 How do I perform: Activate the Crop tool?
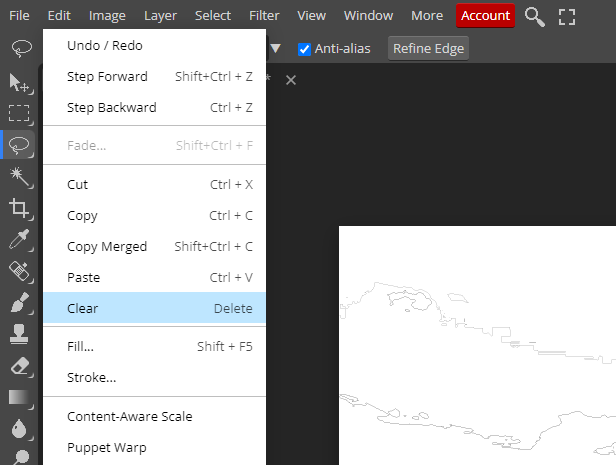click(19, 208)
